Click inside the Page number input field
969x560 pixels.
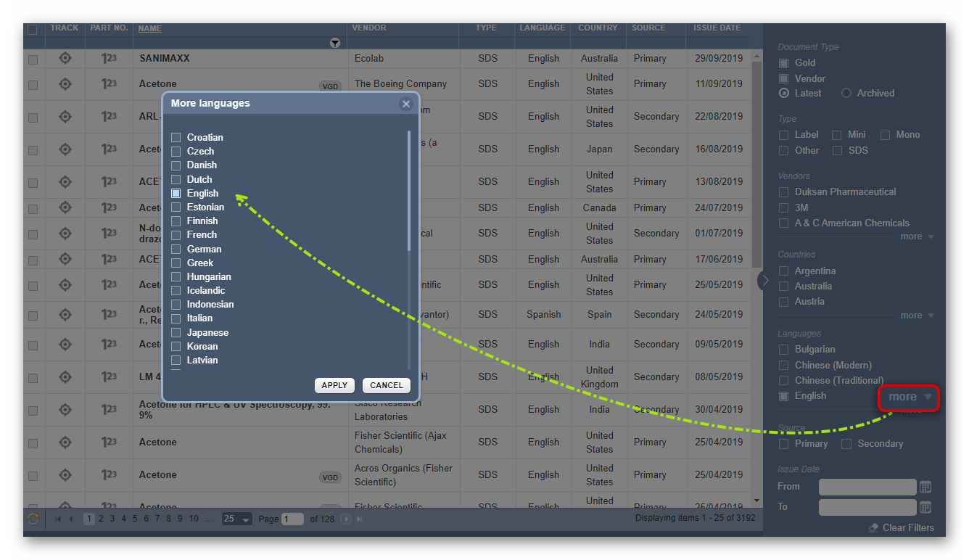coord(293,519)
